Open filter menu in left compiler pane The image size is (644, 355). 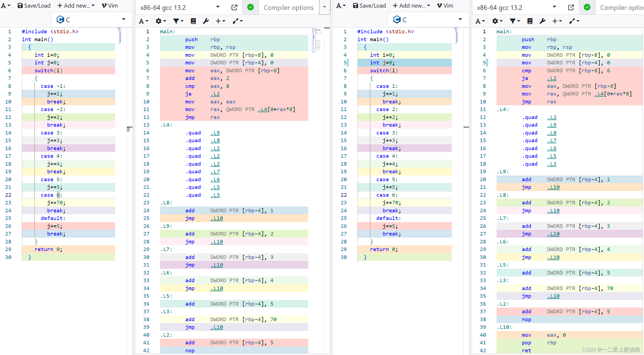pyautogui.click(x=178, y=21)
